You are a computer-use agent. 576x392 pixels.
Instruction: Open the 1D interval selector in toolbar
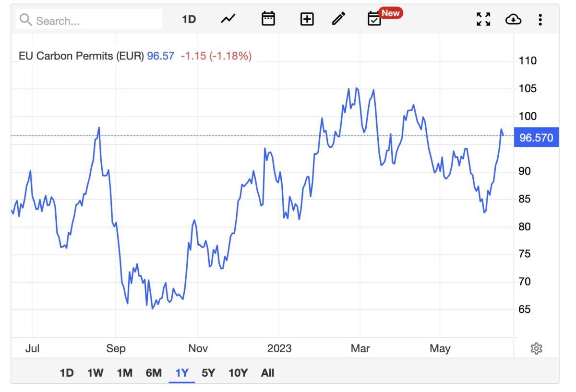click(x=189, y=19)
